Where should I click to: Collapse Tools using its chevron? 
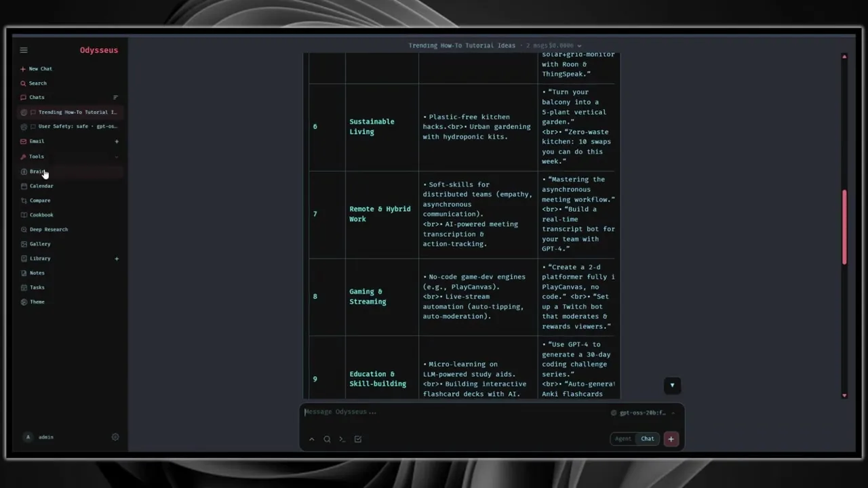tap(117, 157)
